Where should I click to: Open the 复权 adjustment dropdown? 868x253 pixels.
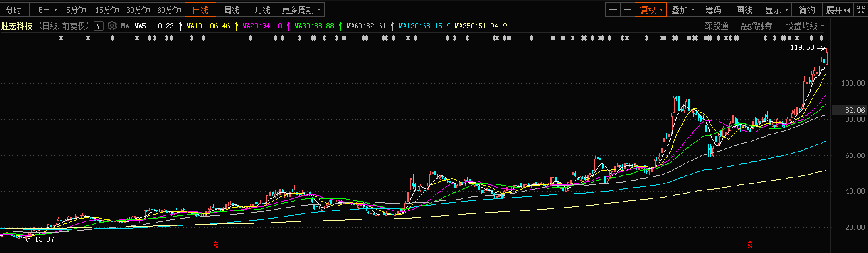pos(649,10)
